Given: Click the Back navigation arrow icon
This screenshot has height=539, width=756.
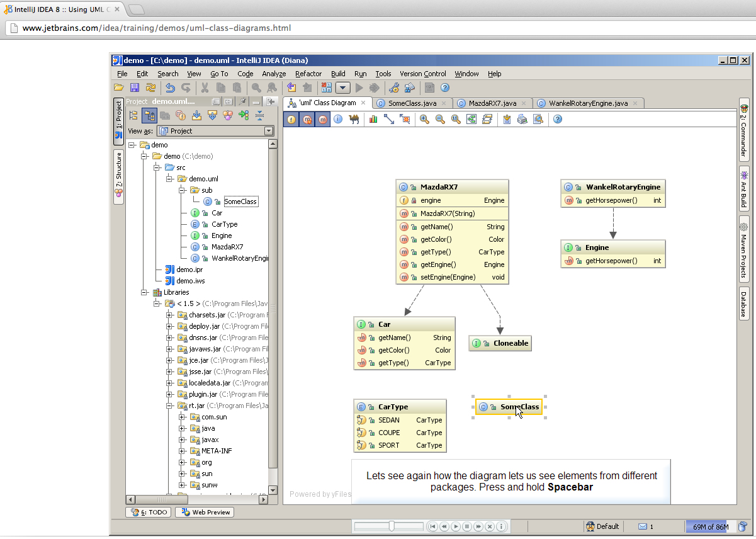Looking at the screenshot, I should 291,88.
